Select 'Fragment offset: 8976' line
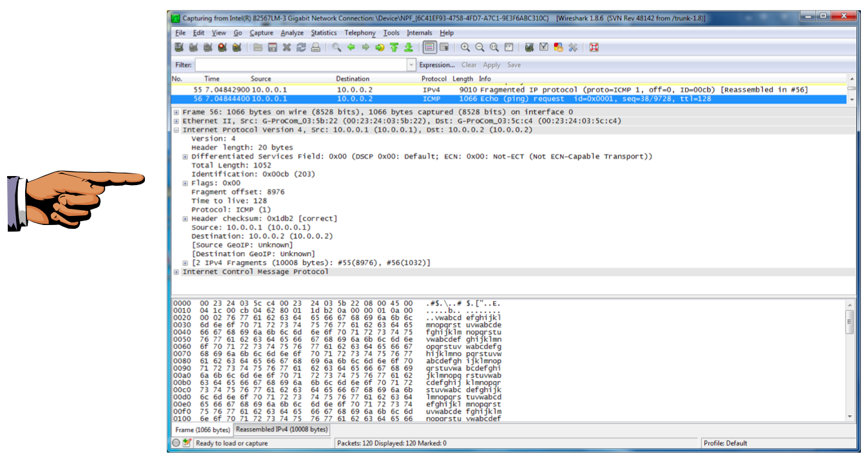Screen dimensions: 868x461 click(x=238, y=192)
